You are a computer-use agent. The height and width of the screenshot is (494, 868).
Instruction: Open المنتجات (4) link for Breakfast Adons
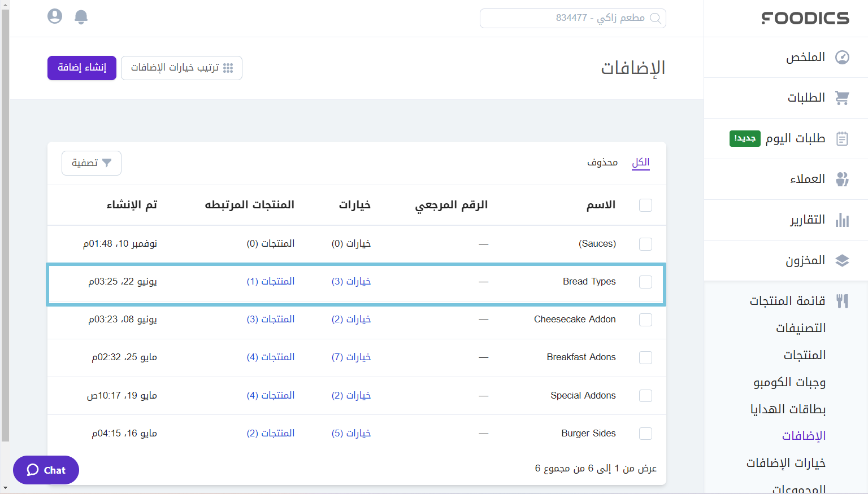point(271,357)
